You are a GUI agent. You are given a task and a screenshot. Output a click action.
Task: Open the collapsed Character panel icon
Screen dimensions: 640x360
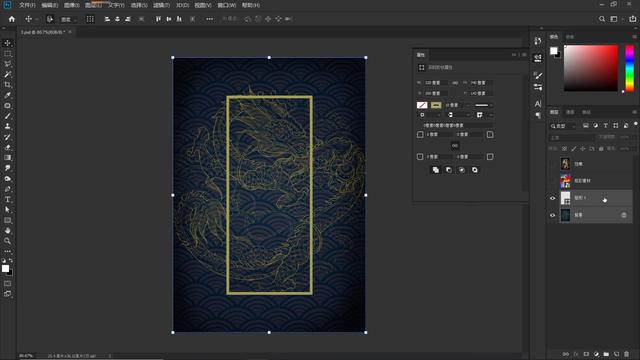(538, 104)
